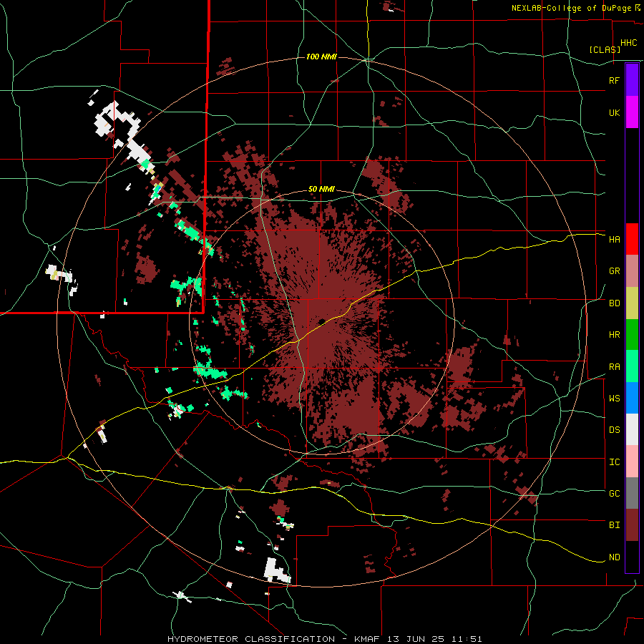Click the WS blue legend swatch

pos(632,398)
